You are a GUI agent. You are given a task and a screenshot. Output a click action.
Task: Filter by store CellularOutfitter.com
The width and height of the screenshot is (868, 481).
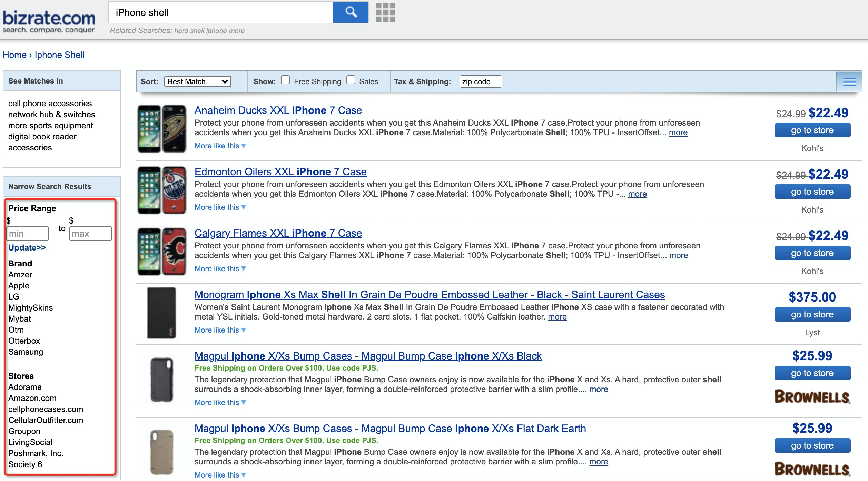coord(46,420)
